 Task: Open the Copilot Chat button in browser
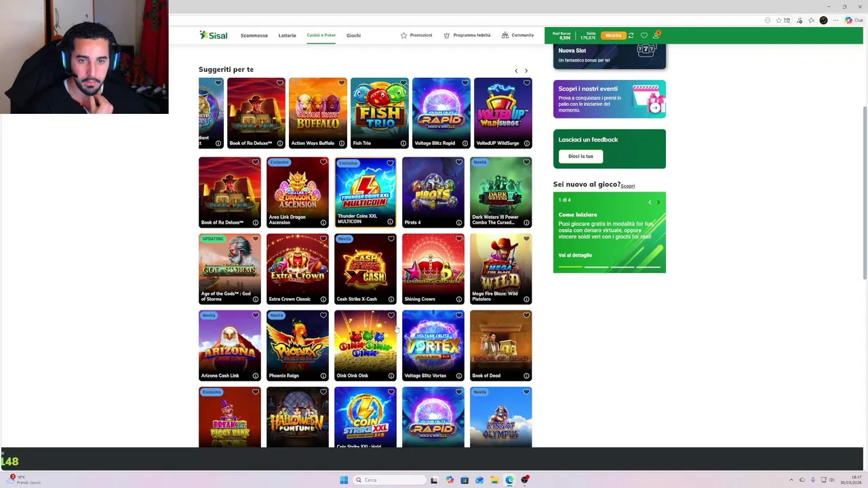pyautogui.click(x=853, y=20)
